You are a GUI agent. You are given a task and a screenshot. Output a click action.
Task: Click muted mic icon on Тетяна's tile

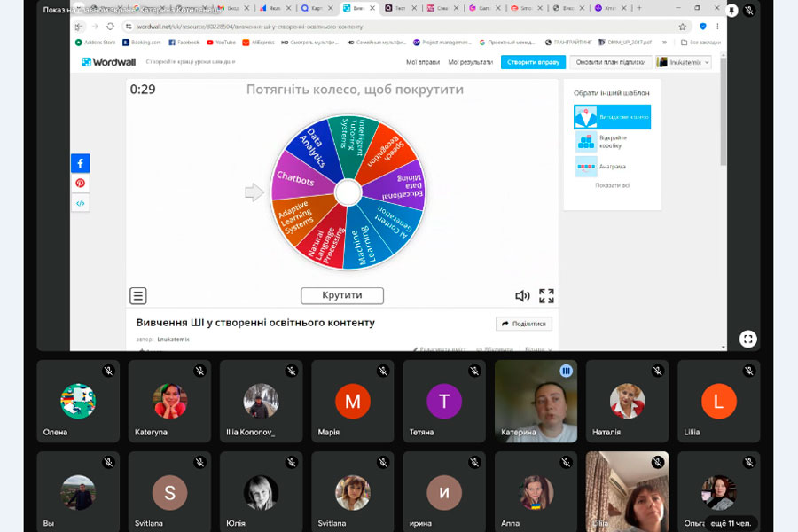tap(475, 372)
